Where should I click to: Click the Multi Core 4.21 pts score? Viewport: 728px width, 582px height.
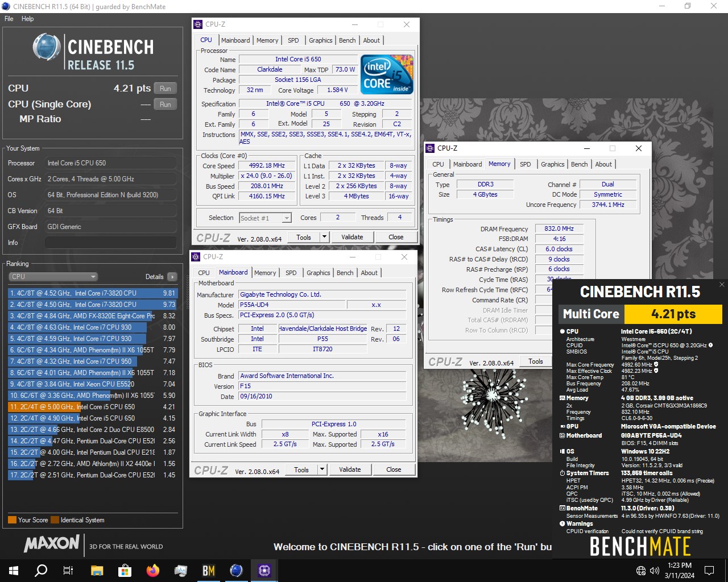tap(673, 314)
